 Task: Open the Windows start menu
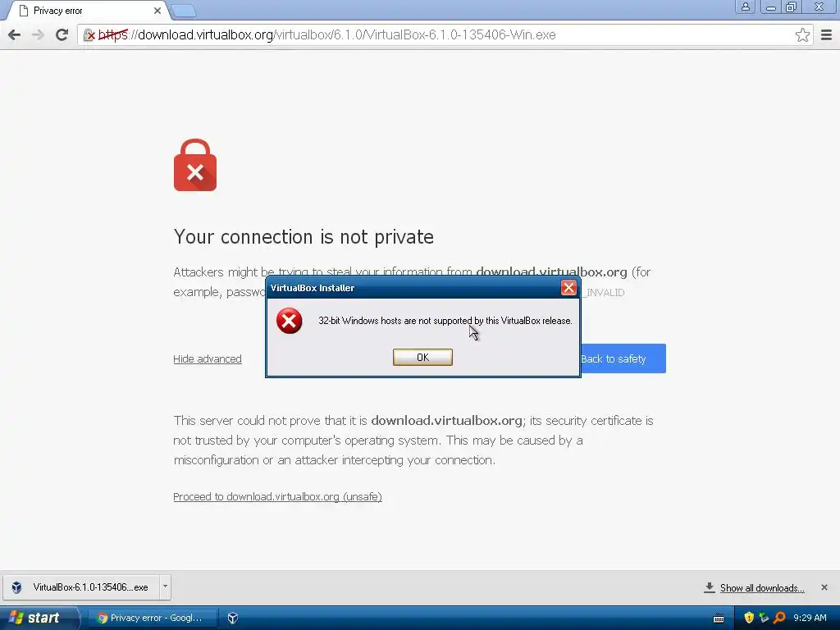point(36,618)
